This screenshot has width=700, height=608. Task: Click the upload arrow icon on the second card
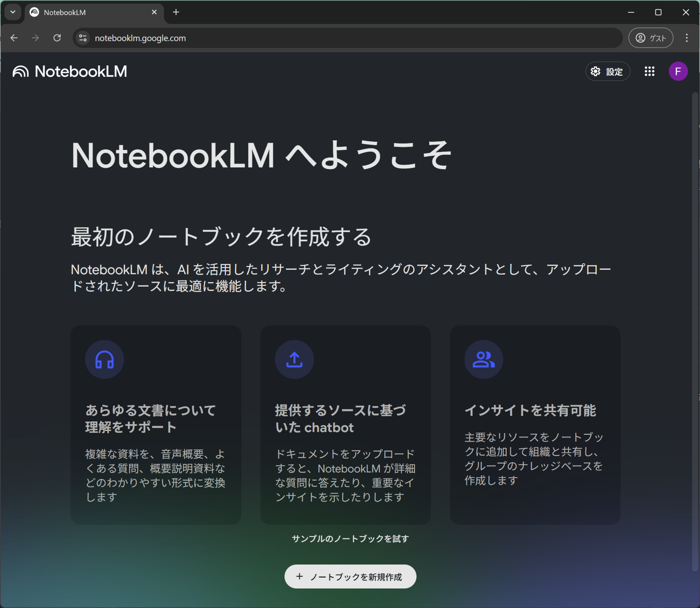(294, 360)
